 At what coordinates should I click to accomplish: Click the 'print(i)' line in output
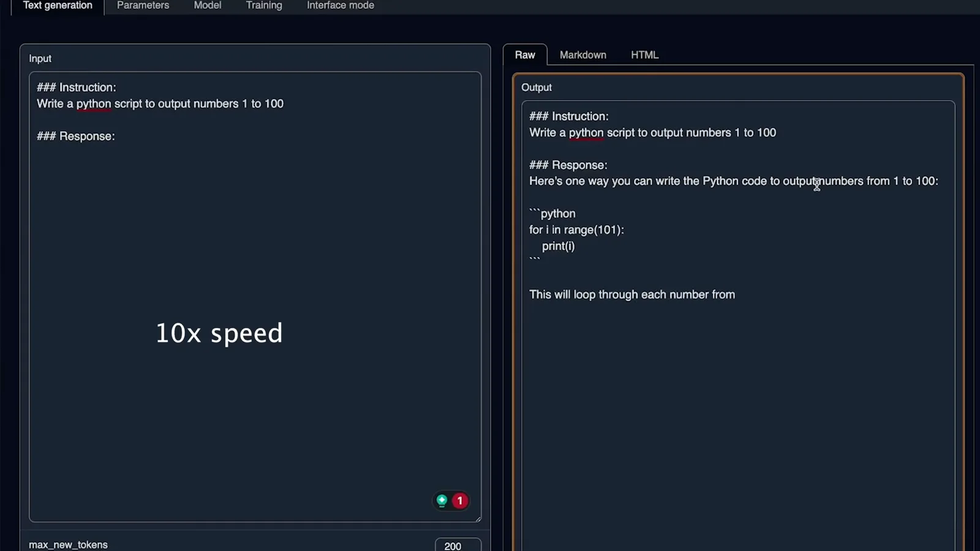click(558, 246)
